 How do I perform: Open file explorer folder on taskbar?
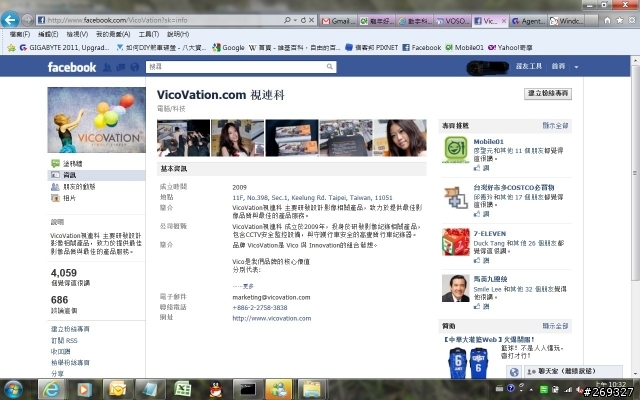[x=312, y=389]
